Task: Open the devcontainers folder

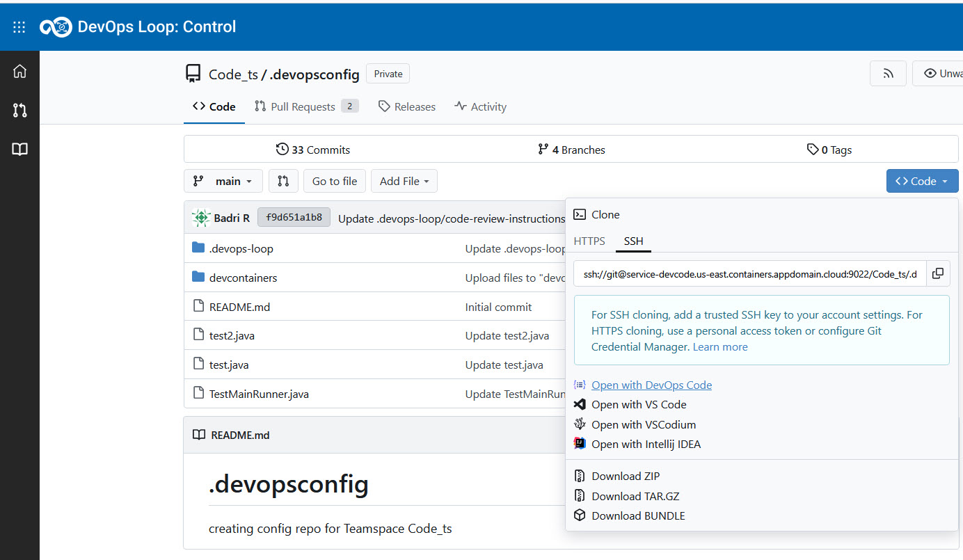Action: click(x=243, y=278)
